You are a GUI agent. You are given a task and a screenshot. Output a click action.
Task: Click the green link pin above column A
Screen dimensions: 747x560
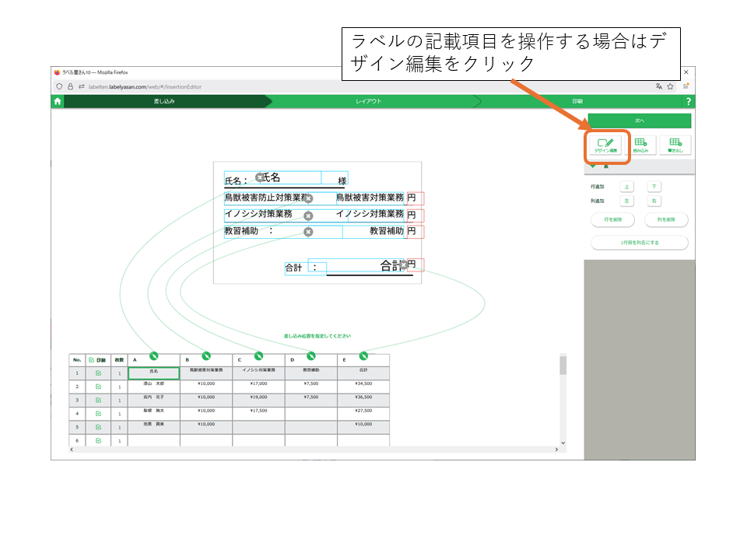pyautogui.click(x=153, y=355)
